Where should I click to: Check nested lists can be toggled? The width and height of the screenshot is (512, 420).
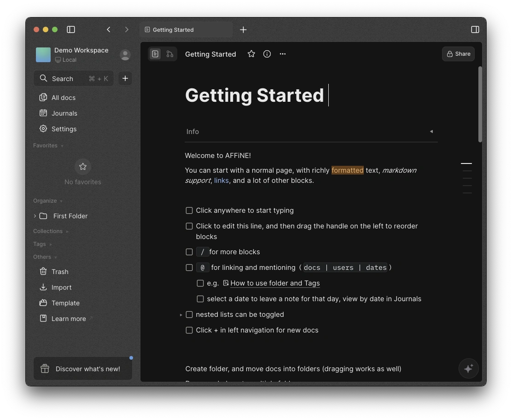(189, 315)
